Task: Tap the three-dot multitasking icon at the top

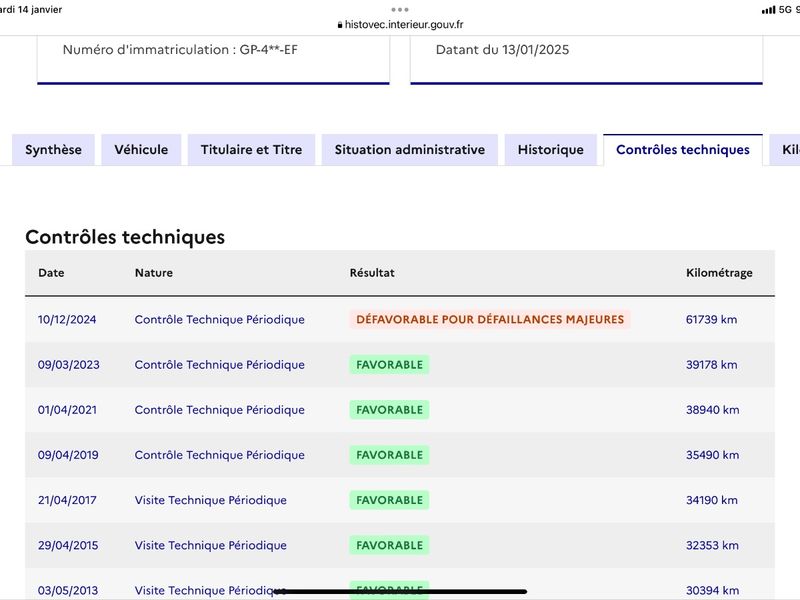Action: [x=400, y=10]
